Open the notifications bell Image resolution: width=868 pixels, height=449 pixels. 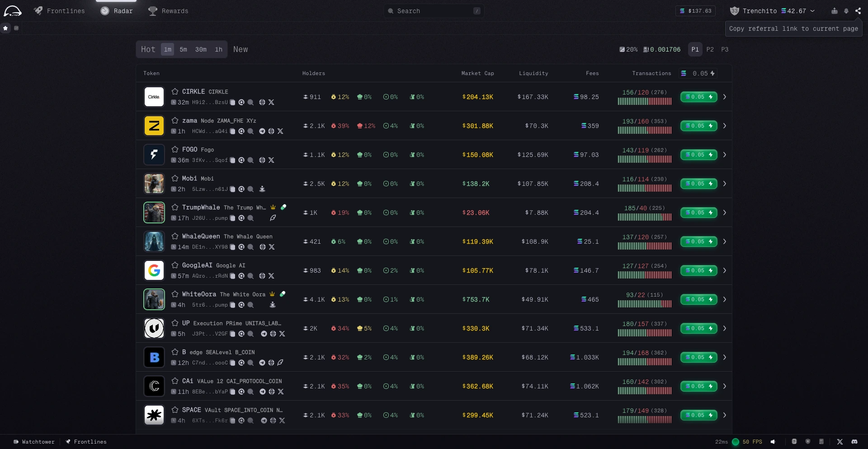pyautogui.click(x=846, y=11)
